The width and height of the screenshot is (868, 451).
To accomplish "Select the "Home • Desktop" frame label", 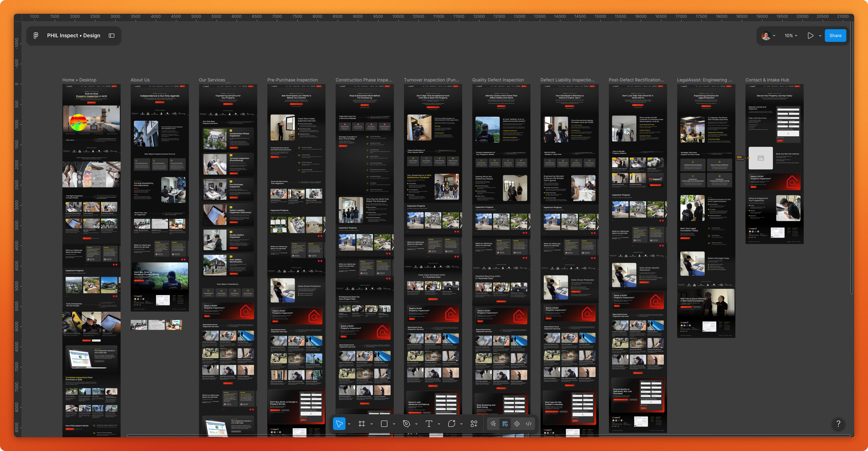I will (x=79, y=80).
